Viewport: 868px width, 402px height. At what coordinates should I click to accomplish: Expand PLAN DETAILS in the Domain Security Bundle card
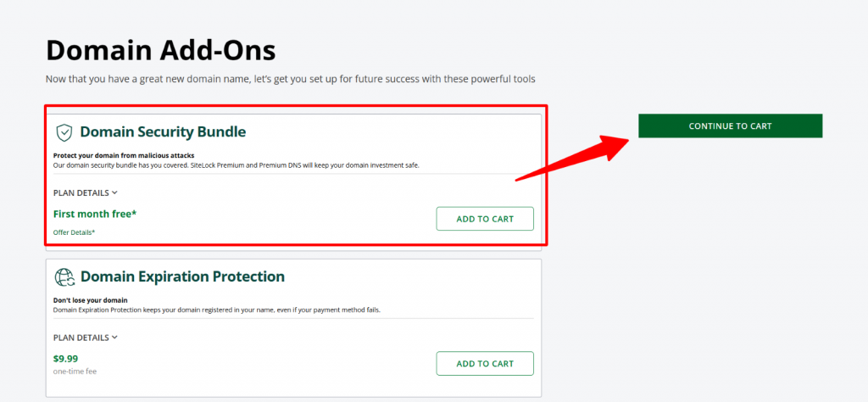click(x=85, y=193)
